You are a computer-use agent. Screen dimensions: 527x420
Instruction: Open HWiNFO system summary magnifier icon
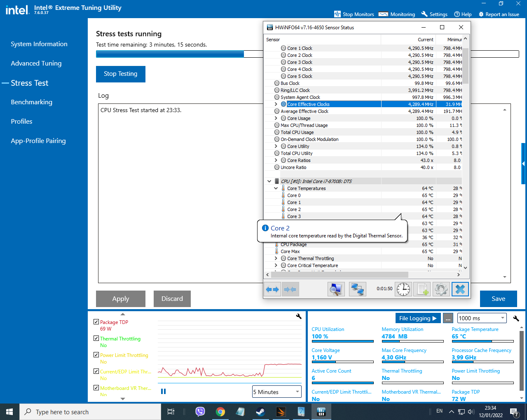336,289
